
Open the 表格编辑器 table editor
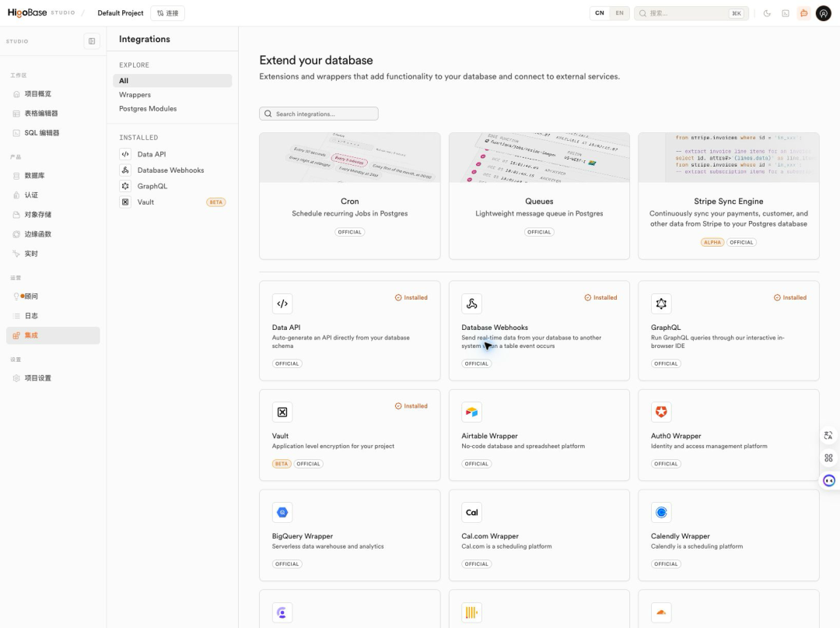pyautogui.click(x=53, y=114)
